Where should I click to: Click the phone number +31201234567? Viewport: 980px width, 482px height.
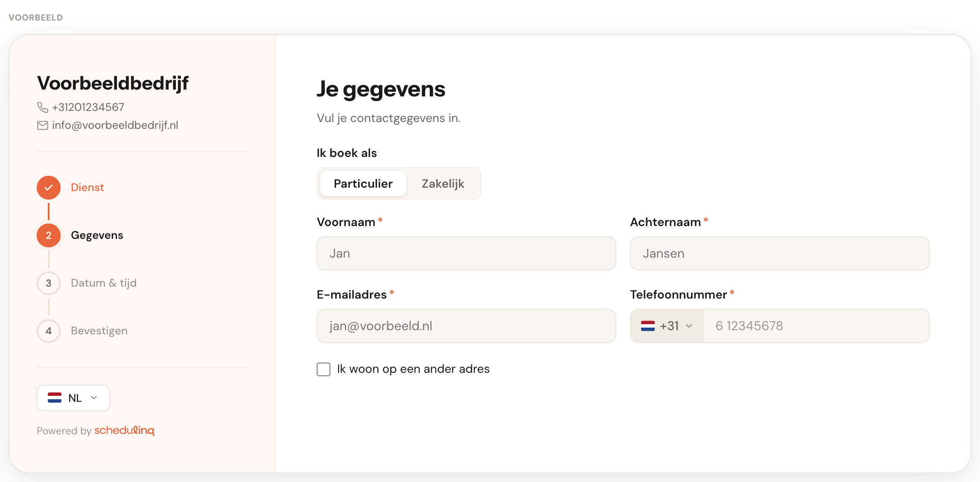pyautogui.click(x=88, y=107)
